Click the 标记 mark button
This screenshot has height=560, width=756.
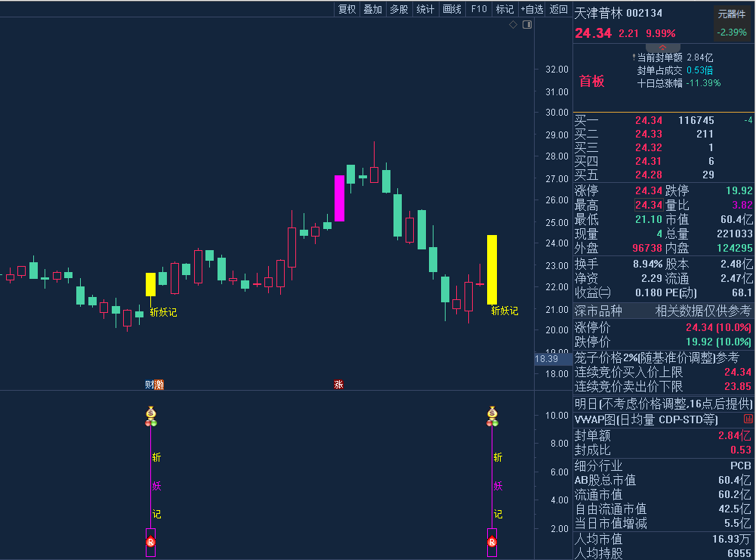(505, 9)
